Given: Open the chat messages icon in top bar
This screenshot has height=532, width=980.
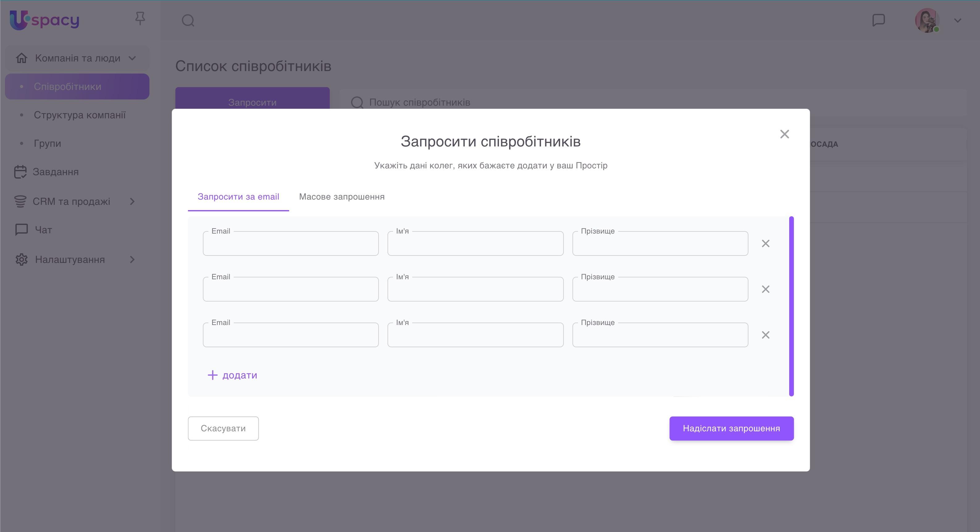Looking at the screenshot, I should coord(878,20).
